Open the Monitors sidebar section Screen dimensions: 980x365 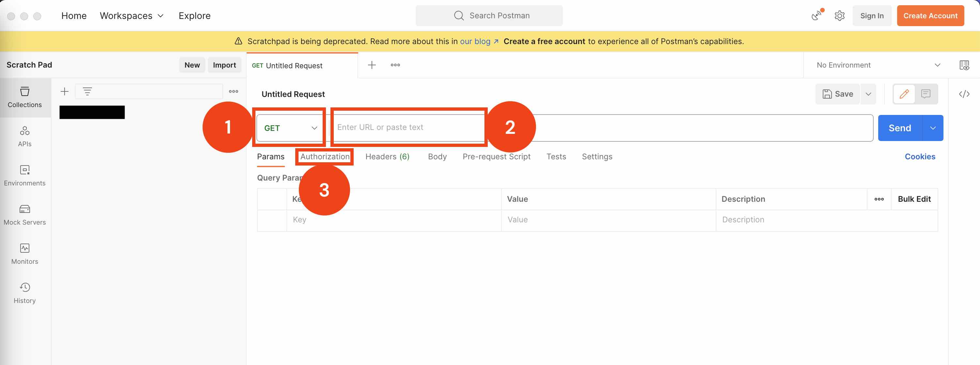tap(25, 254)
